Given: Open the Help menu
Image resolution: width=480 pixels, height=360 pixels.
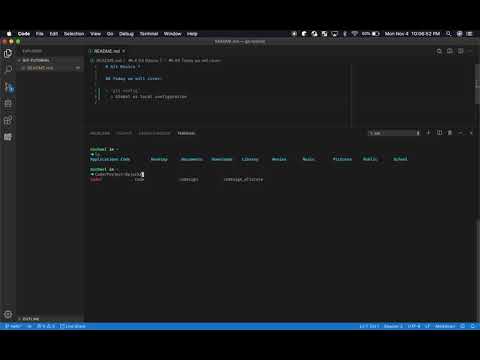Looking at the screenshot, I should (192, 34).
